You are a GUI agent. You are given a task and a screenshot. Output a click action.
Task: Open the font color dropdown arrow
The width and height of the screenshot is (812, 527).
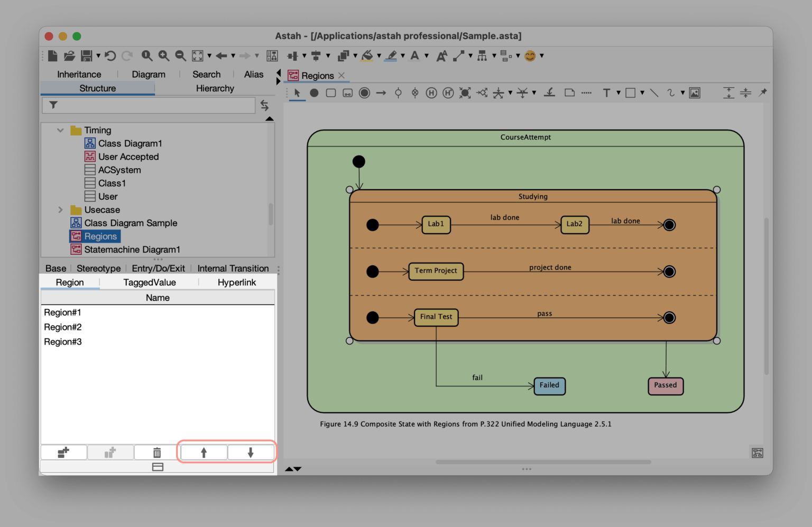click(x=427, y=56)
